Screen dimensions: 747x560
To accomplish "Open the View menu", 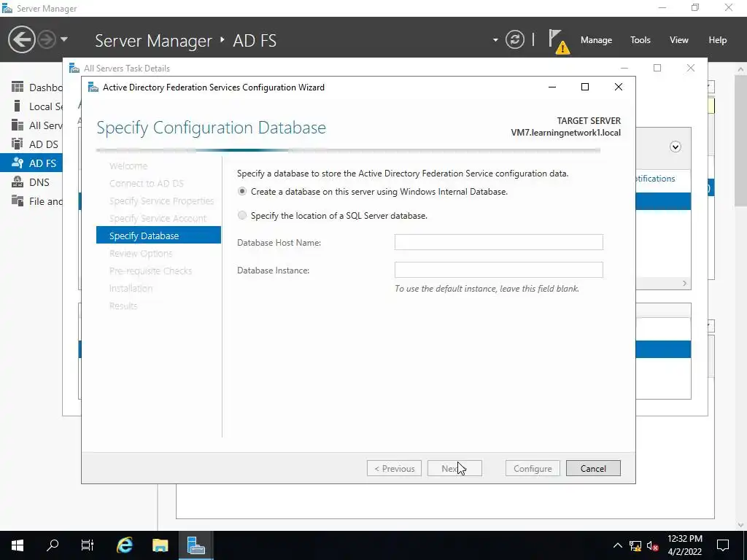I will 679,40.
